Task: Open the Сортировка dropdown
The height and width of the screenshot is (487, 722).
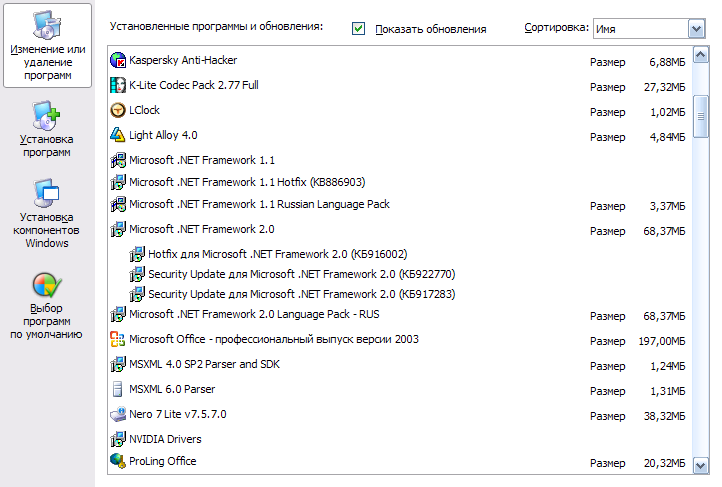Action: (697, 29)
